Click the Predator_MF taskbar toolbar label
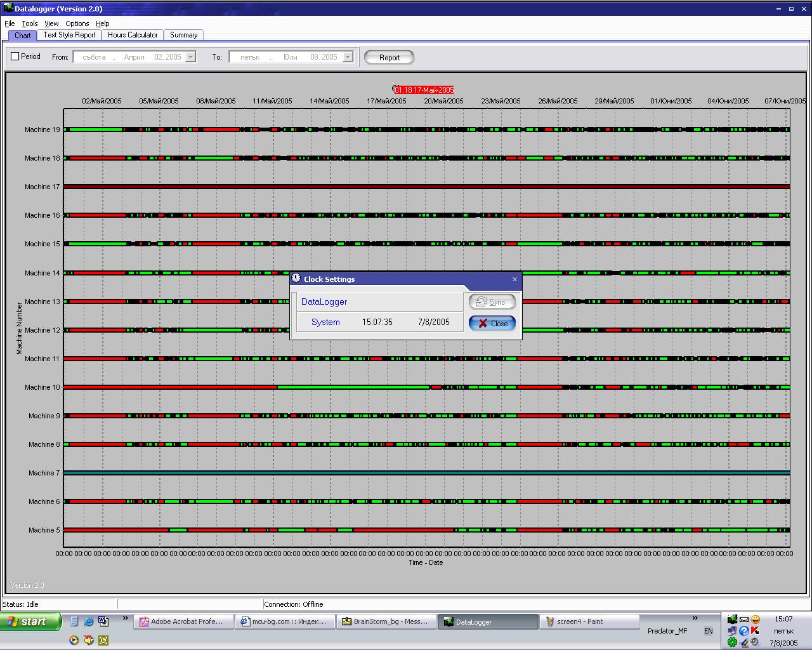 667,631
